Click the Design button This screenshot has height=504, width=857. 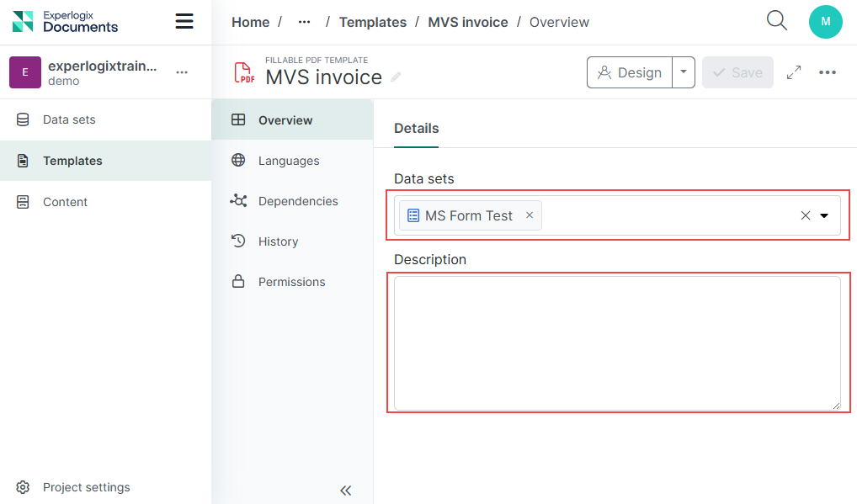630,72
